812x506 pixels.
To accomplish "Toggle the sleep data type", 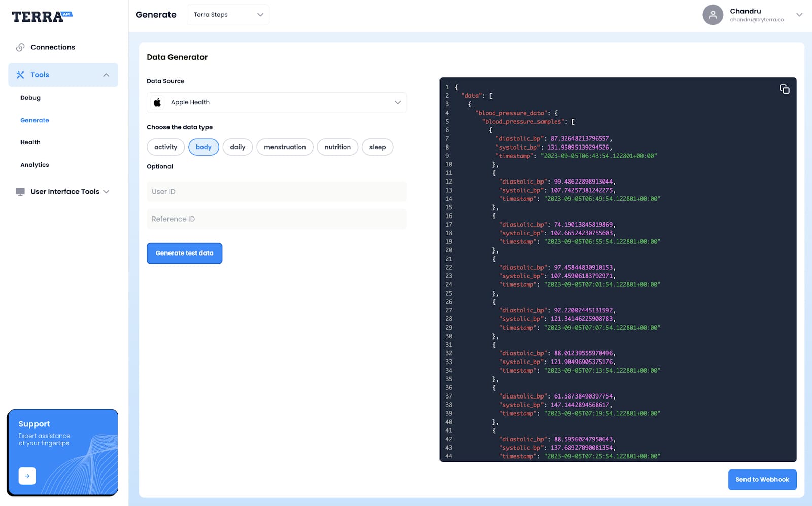I will click(378, 147).
